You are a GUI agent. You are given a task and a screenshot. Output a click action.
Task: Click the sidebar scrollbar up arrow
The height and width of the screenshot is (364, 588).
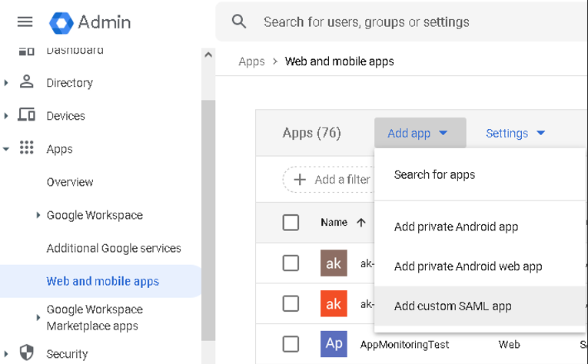208,55
